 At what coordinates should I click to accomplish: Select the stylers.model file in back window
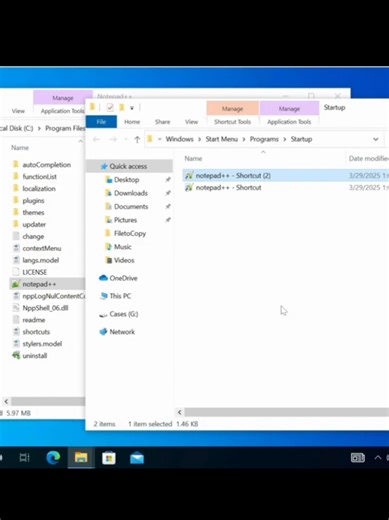[42, 343]
